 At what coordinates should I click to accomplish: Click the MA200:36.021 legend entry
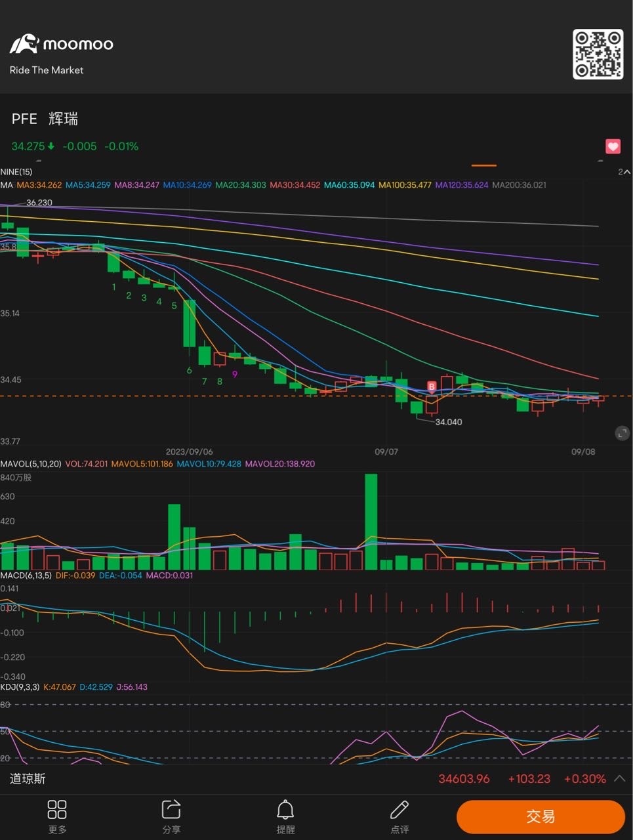point(519,185)
